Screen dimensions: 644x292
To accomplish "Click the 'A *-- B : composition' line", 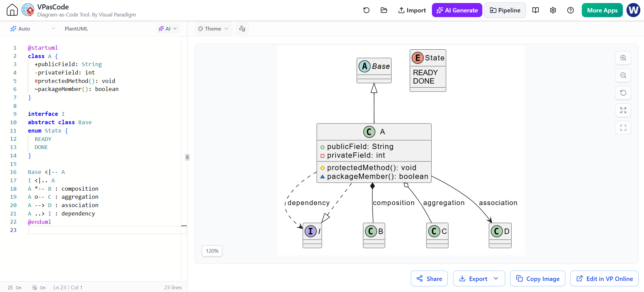I will [x=63, y=189].
